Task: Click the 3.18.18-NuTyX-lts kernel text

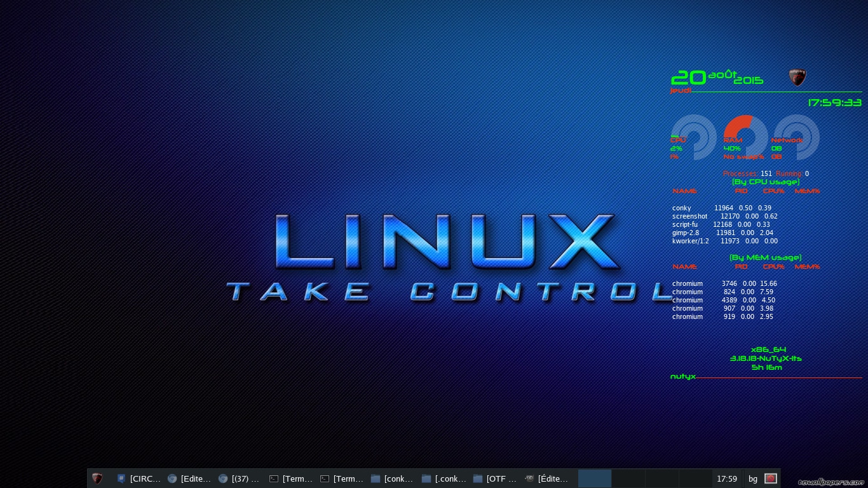Action: tap(766, 358)
